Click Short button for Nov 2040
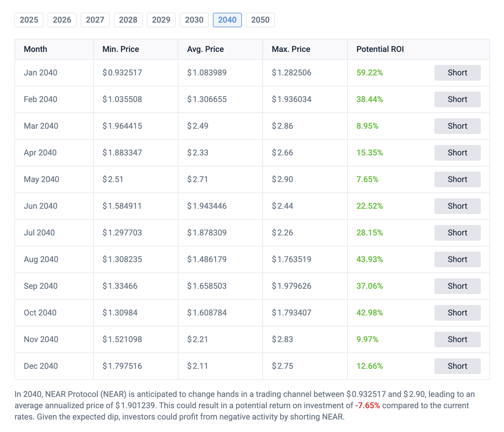This screenshot has width=504, height=432. [x=457, y=340]
